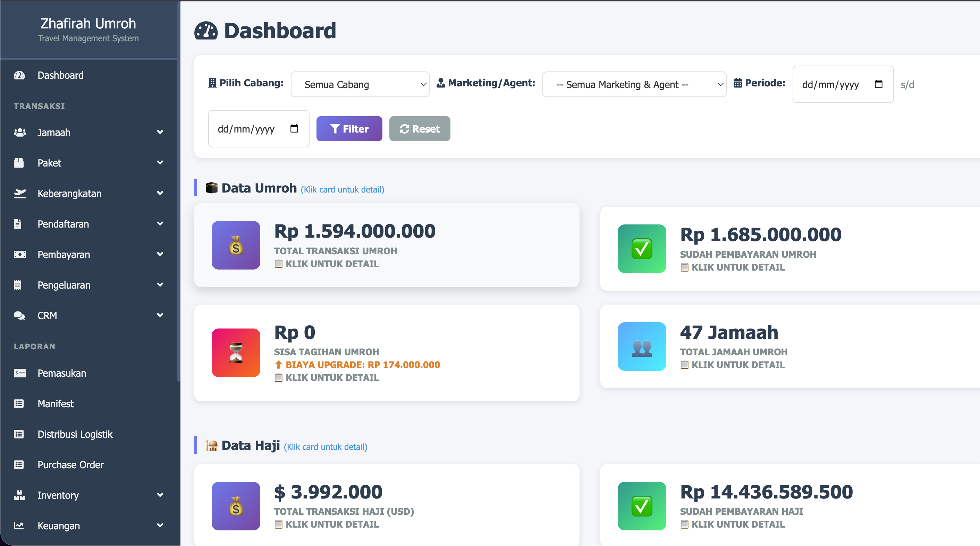Expand the Keberangkatan menu chevron
Viewport: 980px width, 546px height.
pos(160,193)
